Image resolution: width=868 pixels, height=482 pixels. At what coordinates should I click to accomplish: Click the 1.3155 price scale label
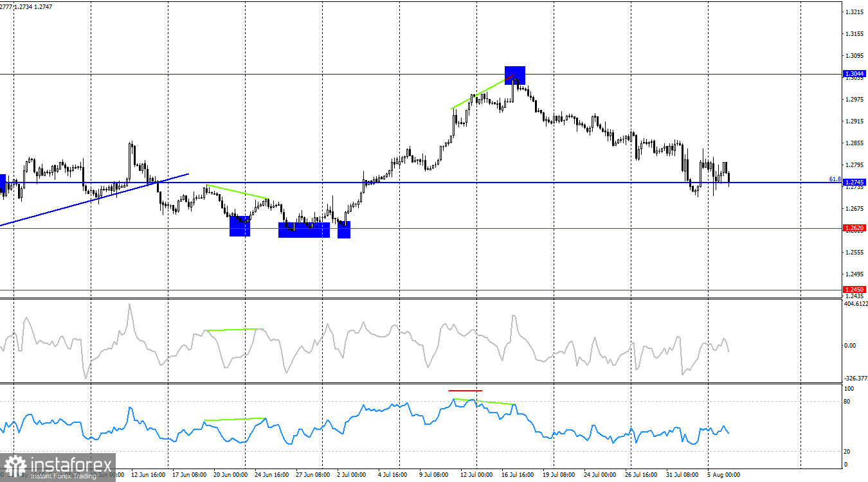[x=854, y=34]
